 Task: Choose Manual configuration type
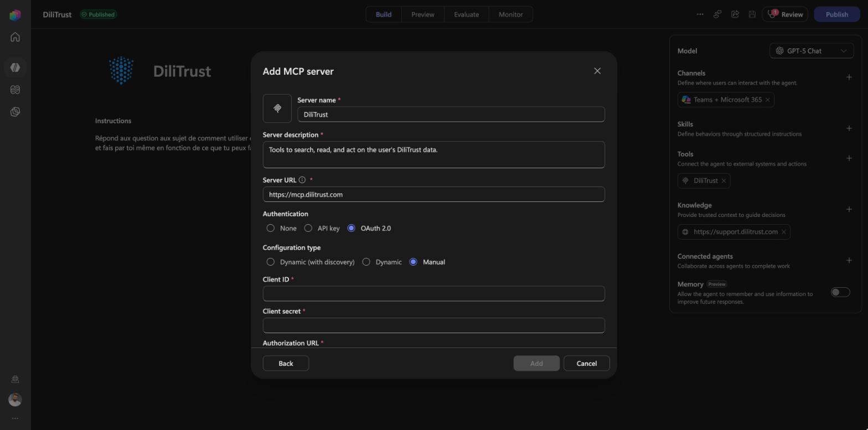click(414, 262)
